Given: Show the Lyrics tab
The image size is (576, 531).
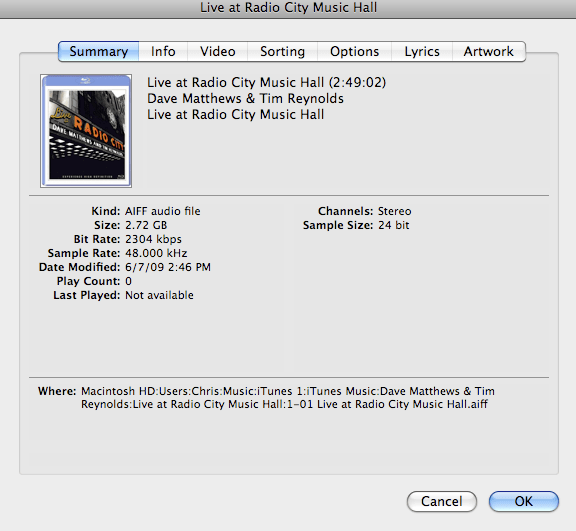Looking at the screenshot, I should pyautogui.click(x=422, y=51).
